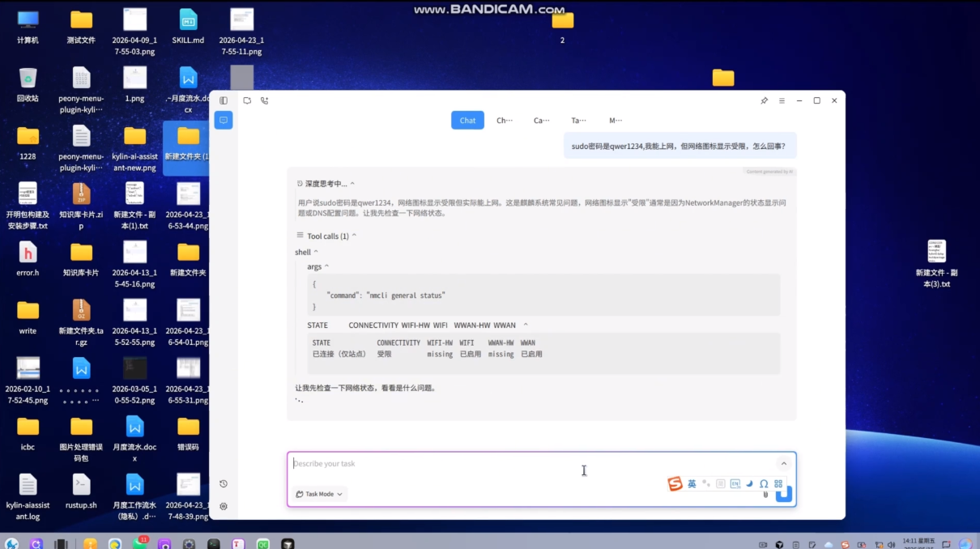Click the Sogou input method S logo

[675, 483]
